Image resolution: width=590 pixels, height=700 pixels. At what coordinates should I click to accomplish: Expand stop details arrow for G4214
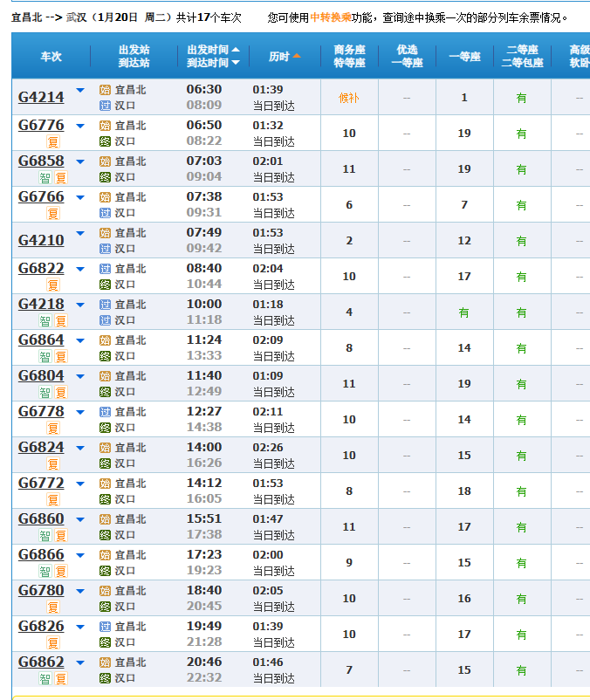coord(80,90)
